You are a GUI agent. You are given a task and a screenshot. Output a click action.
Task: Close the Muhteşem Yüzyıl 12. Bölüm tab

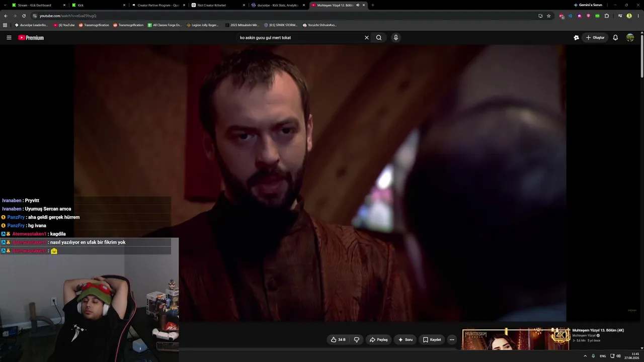coord(364,5)
